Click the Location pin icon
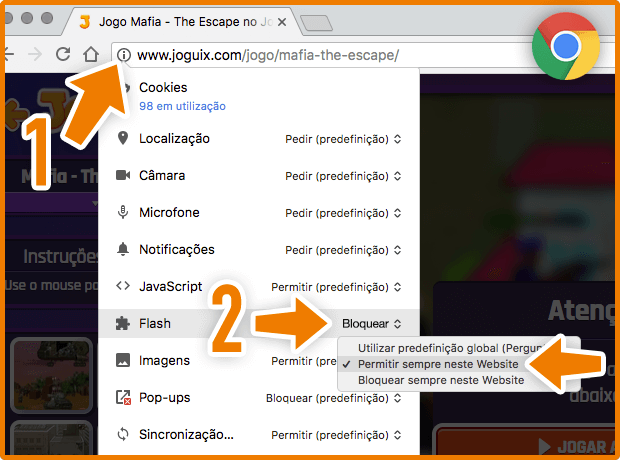The width and height of the screenshot is (620, 460). pos(123,138)
